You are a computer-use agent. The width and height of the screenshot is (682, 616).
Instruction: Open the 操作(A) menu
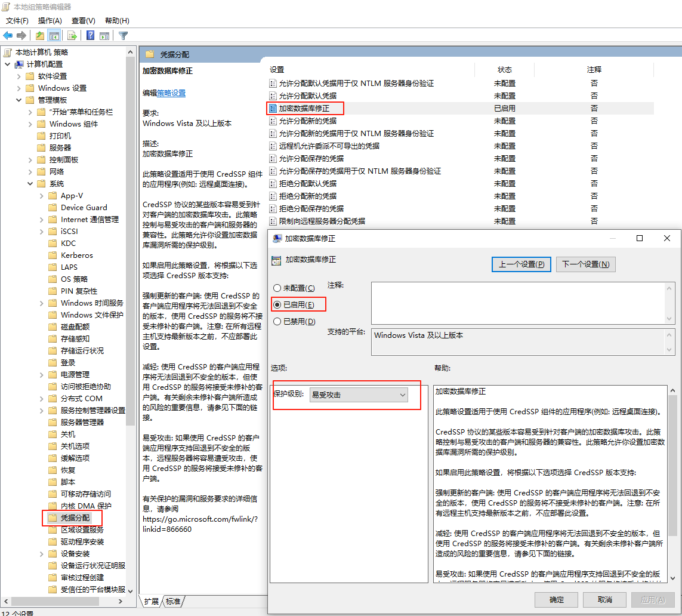50,21
